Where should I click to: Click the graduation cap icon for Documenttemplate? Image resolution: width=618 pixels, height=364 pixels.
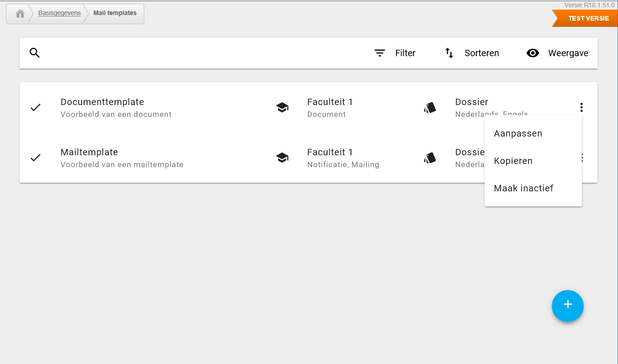[x=282, y=107]
